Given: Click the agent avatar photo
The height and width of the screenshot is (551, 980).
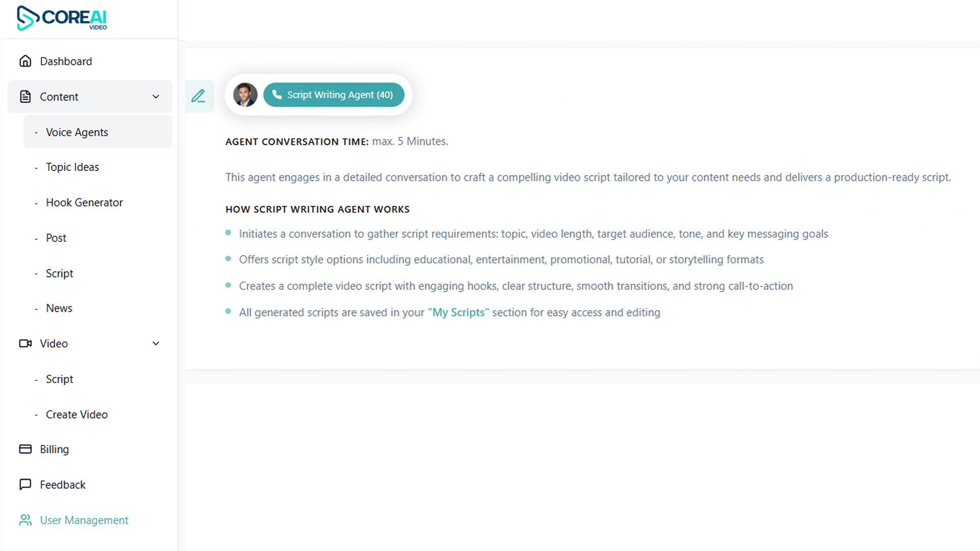Looking at the screenshot, I should point(245,94).
